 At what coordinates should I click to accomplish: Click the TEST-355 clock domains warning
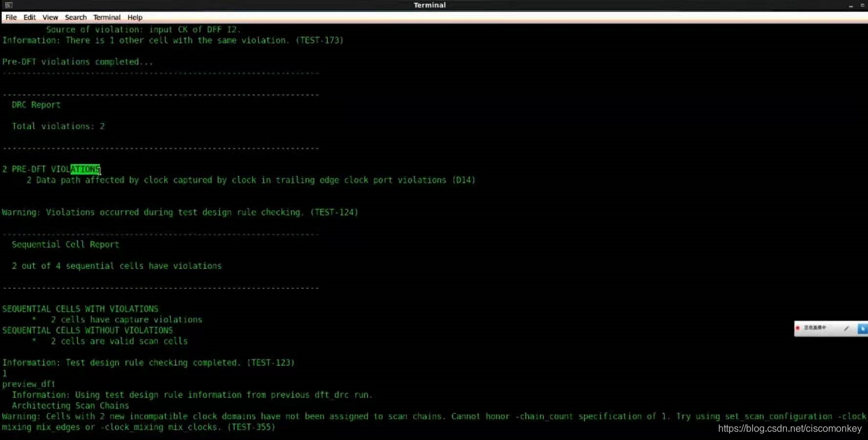[x=434, y=421]
